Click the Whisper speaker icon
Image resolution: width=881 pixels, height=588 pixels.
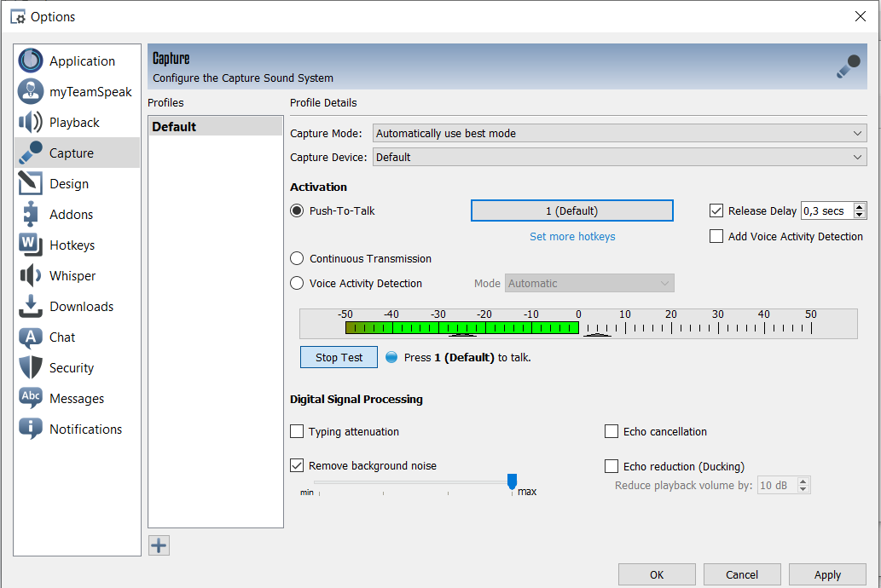coord(31,275)
